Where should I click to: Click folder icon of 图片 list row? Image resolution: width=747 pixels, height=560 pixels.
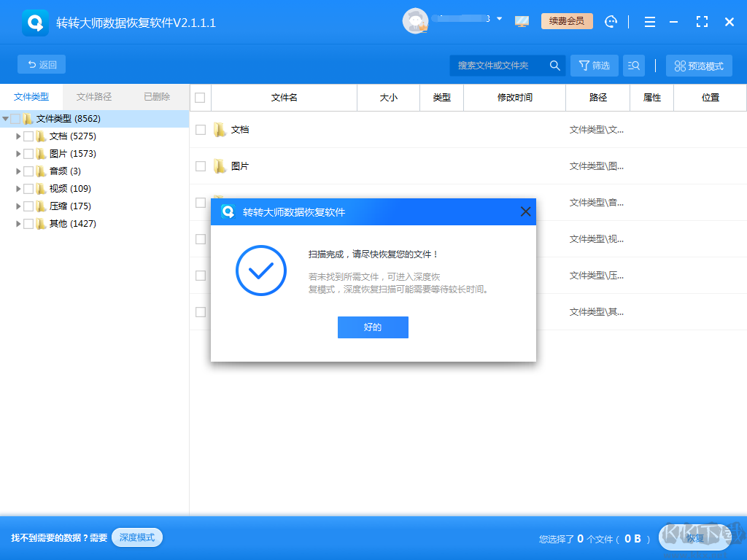pyautogui.click(x=220, y=166)
